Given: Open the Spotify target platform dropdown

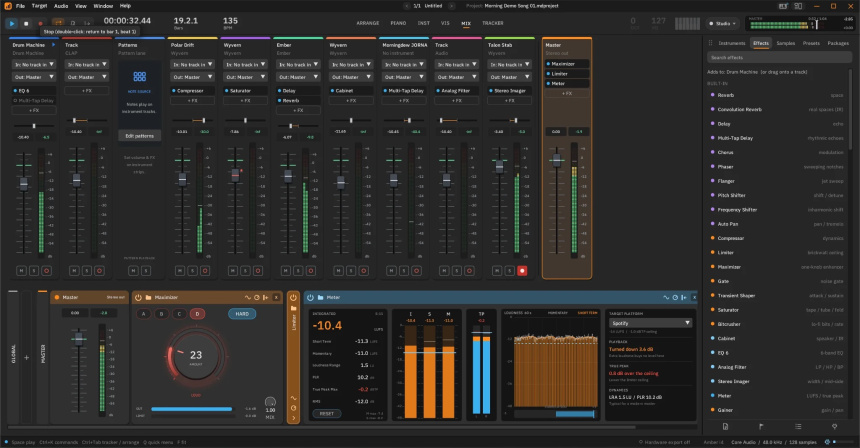Looking at the screenshot, I should click(650, 324).
